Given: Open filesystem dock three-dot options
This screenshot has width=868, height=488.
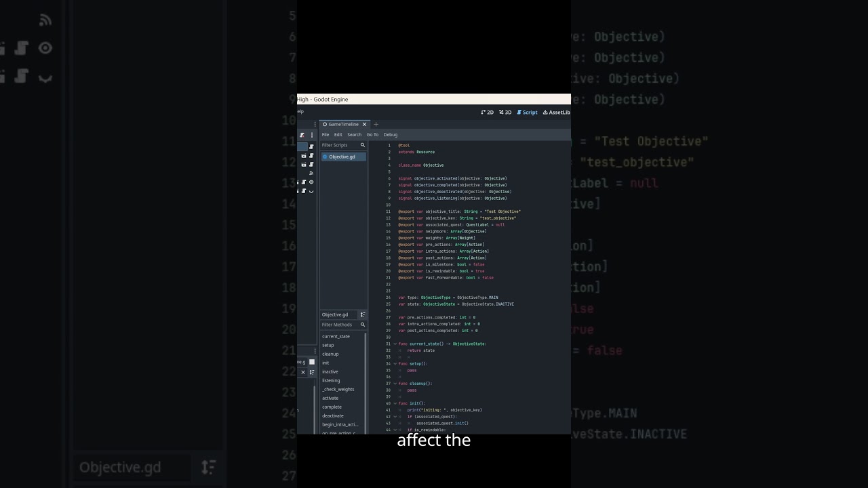Looking at the screenshot, I should click(x=315, y=351).
